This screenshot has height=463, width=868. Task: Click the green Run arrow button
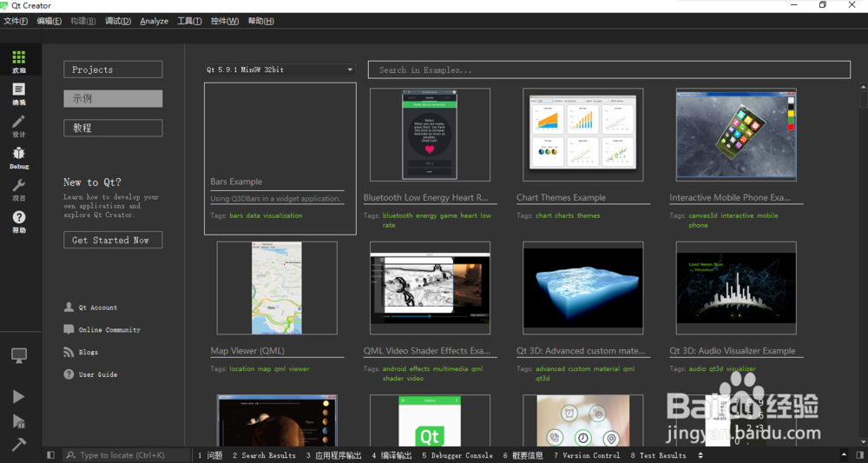tap(19, 396)
